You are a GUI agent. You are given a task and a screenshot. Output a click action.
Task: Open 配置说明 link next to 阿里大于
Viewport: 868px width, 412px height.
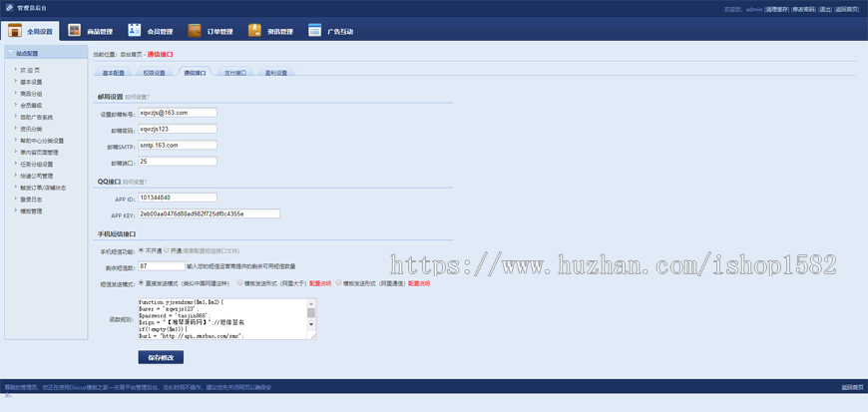pyautogui.click(x=320, y=283)
